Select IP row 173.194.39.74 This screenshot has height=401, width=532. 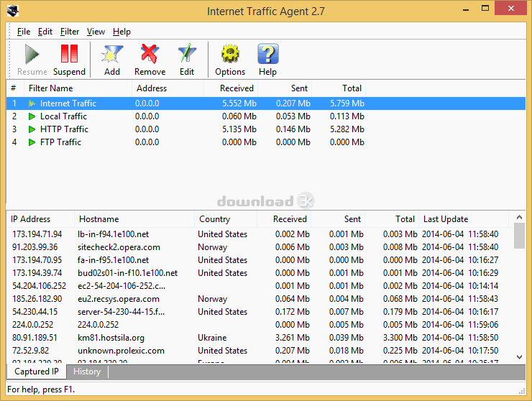pos(260,273)
